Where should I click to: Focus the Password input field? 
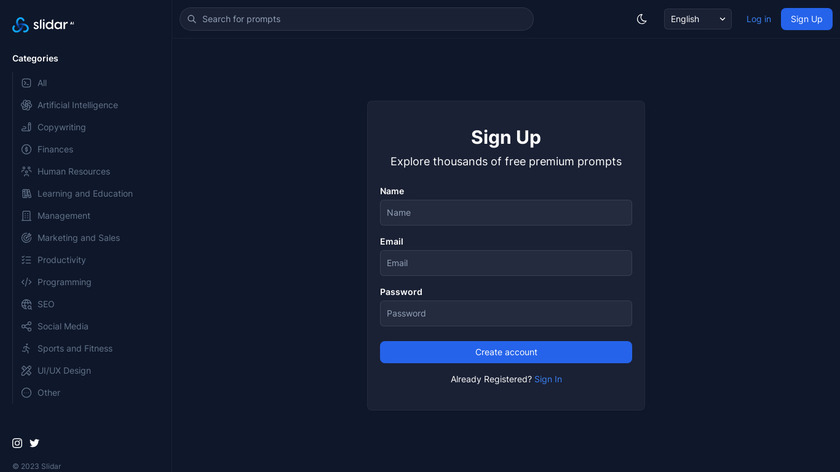click(x=505, y=314)
